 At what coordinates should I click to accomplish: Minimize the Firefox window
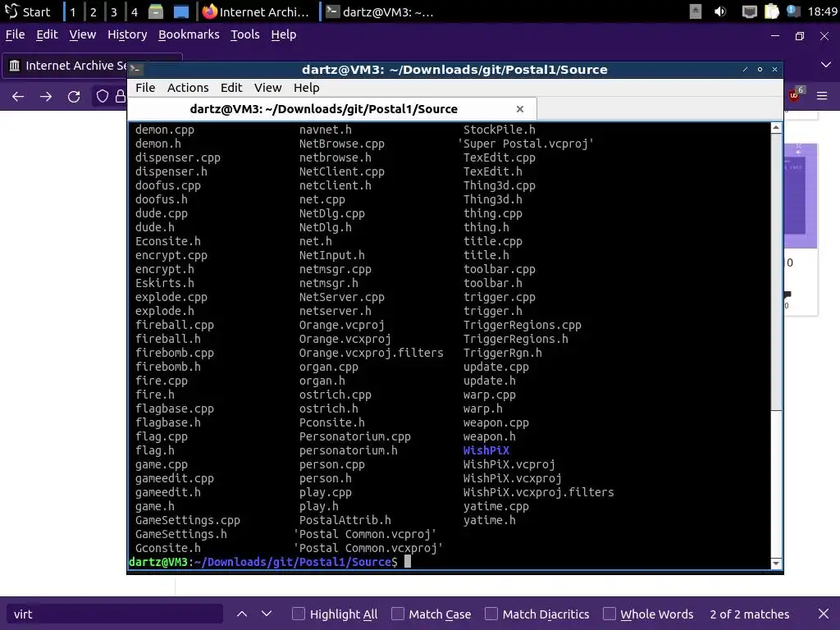pos(775,36)
